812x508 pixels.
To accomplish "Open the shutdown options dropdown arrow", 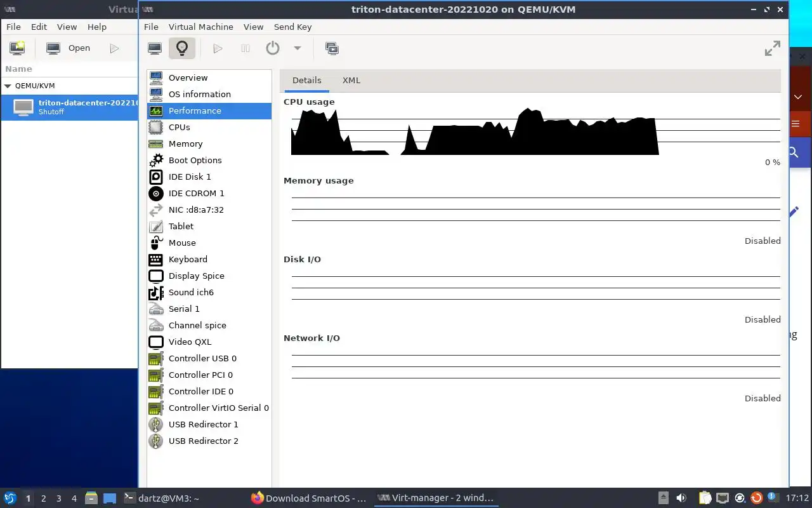I will pyautogui.click(x=297, y=48).
